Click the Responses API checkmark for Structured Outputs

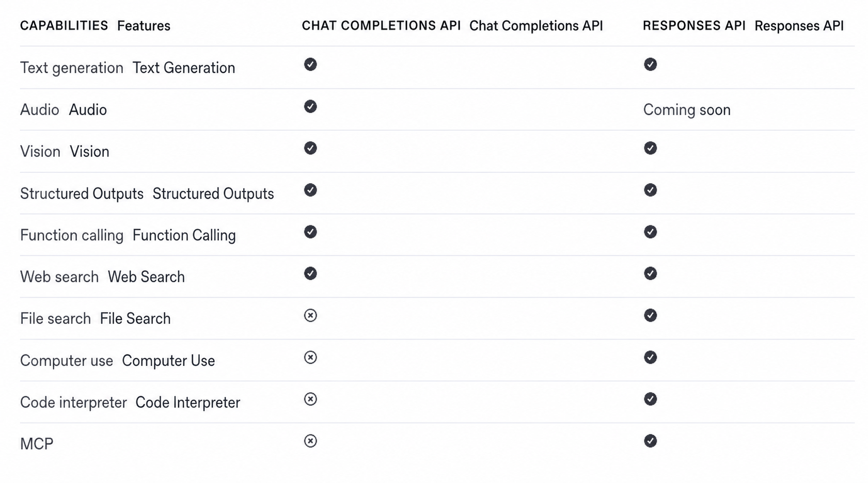tap(650, 190)
